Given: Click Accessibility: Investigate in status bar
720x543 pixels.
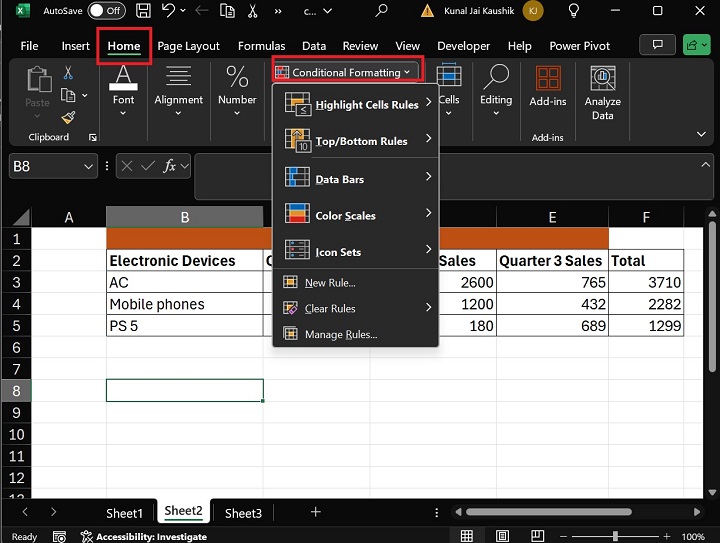Looking at the screenshot, I should coord(144,537).
